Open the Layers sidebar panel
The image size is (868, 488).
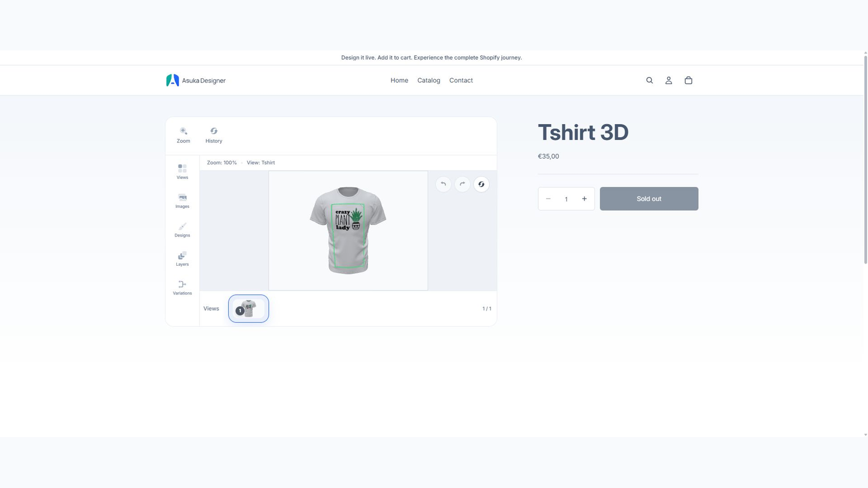click(182, 259)
